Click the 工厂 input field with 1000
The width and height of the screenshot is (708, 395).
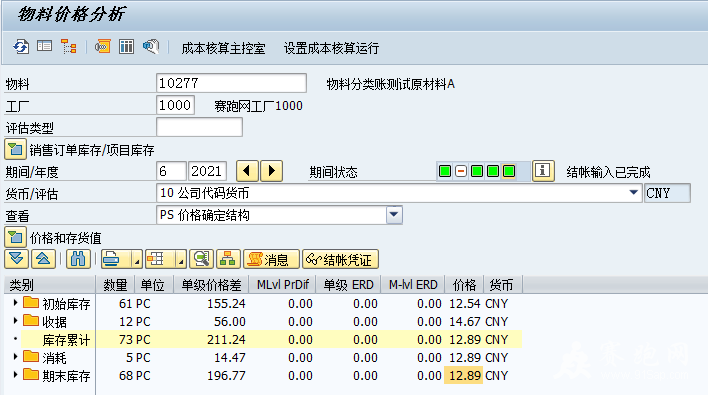175,105
